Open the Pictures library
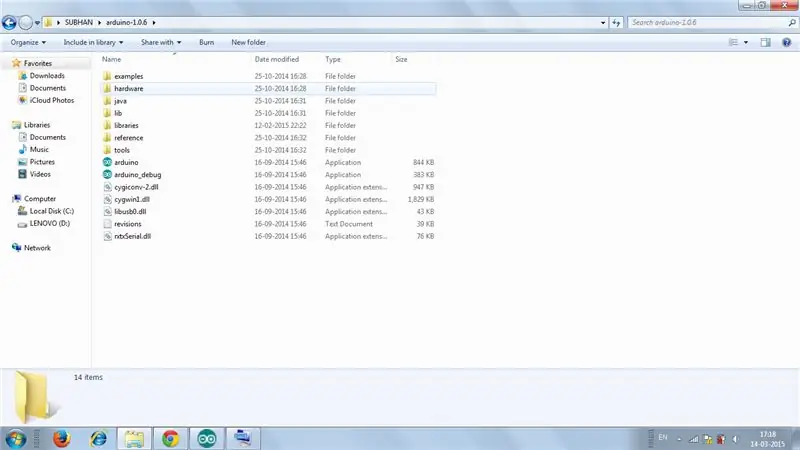Image resolution: width=800 pixels, height=450 pixels. (x=42, y=162)
